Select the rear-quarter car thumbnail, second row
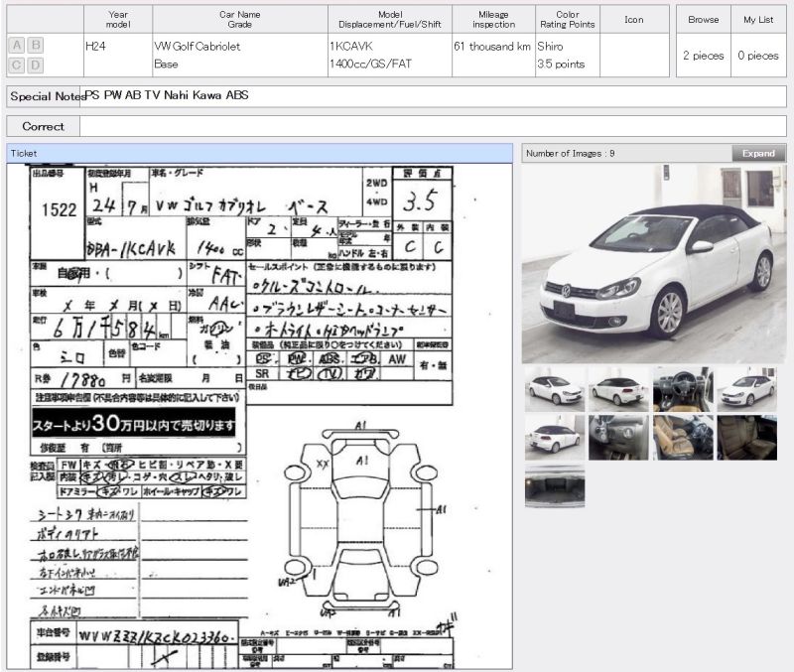The height and width of the screenshot is (672, 794). point(555,438)
